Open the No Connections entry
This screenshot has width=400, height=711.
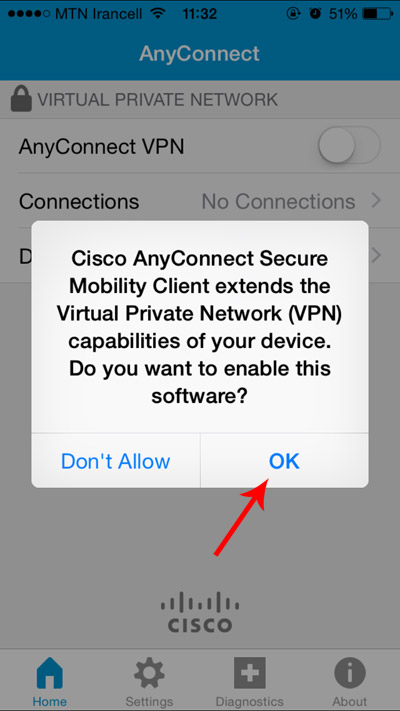(x=278, y=201)
